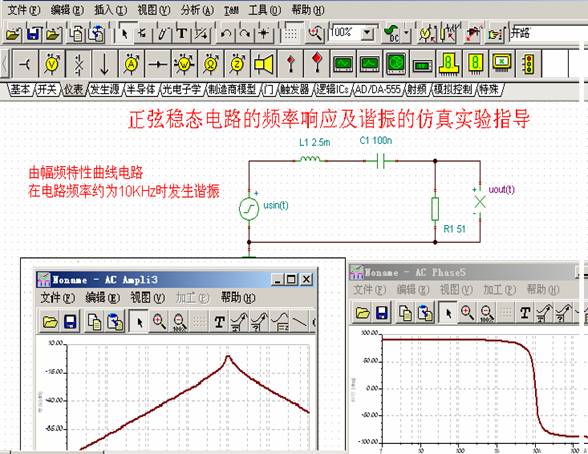The width and height of the screenshot is (588, 454).
Task: Place the down arrow current component
Action: [104, 64]
